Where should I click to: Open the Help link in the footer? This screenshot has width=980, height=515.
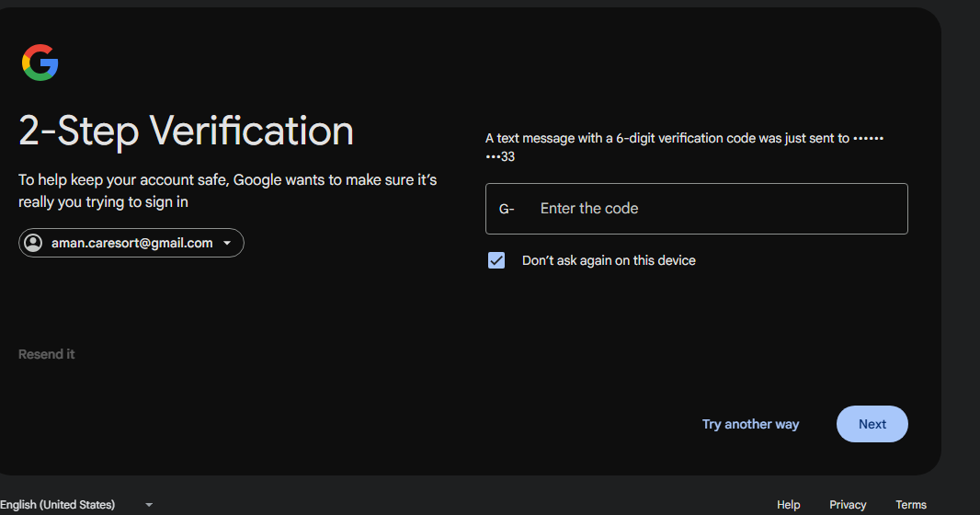tap(788, 504)
